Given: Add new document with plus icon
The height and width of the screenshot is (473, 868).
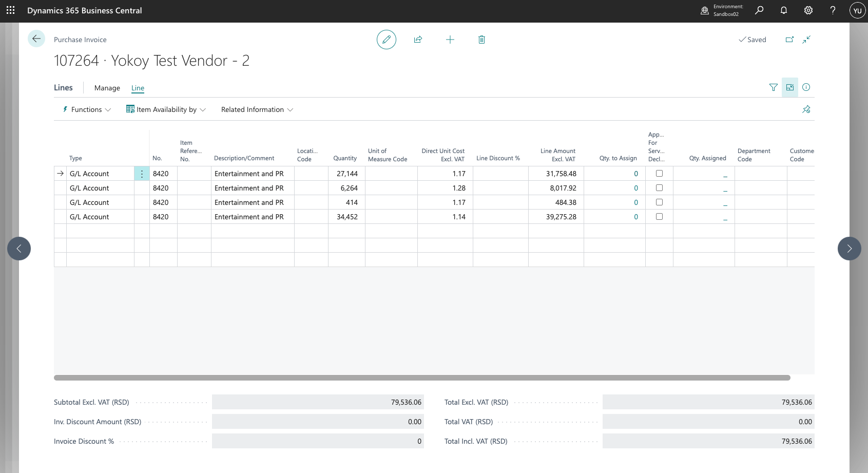Looking at the screenshot, I should (450, 40).
